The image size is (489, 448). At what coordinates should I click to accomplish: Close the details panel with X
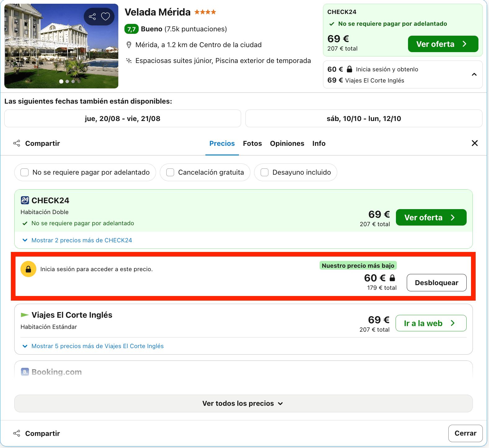[474, 143]
